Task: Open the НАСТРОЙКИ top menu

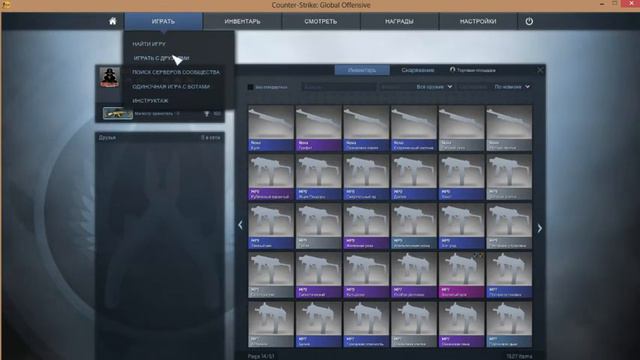Action: (478, 21)
